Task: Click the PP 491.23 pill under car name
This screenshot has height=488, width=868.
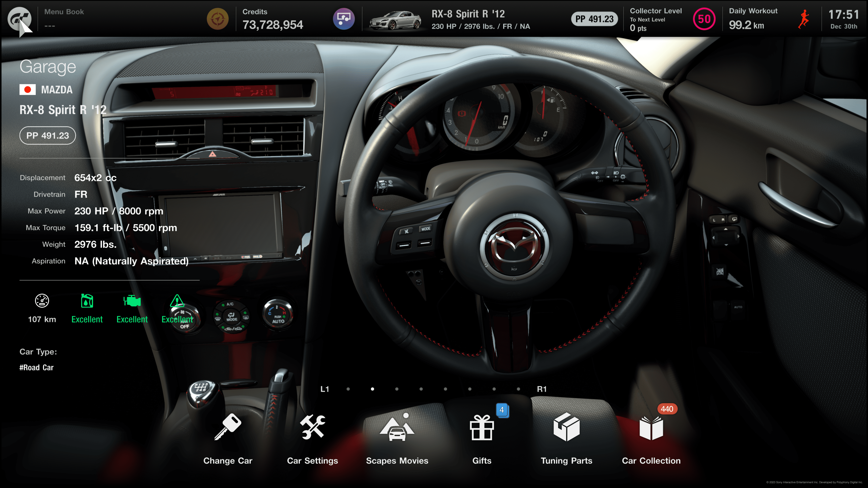Action: coord(47,135)
